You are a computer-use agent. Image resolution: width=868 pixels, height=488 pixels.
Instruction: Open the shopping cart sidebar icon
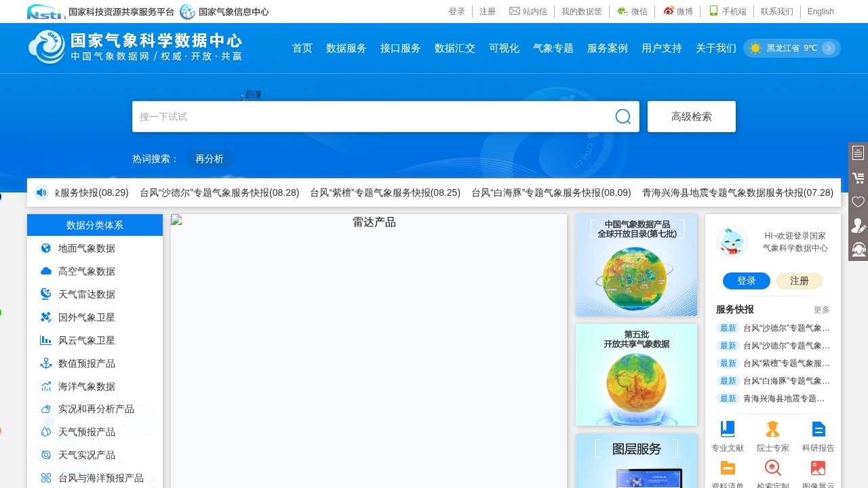tap(859, 178)
